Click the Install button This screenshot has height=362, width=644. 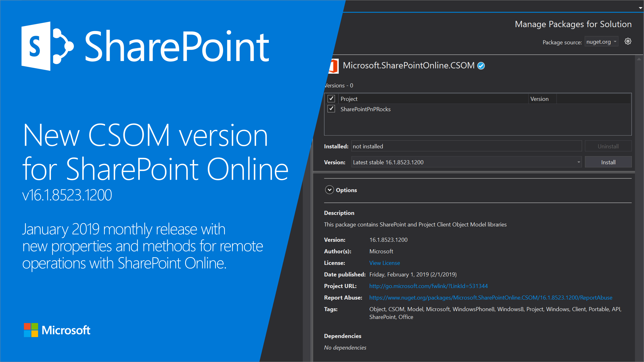(x=608, y=162)
